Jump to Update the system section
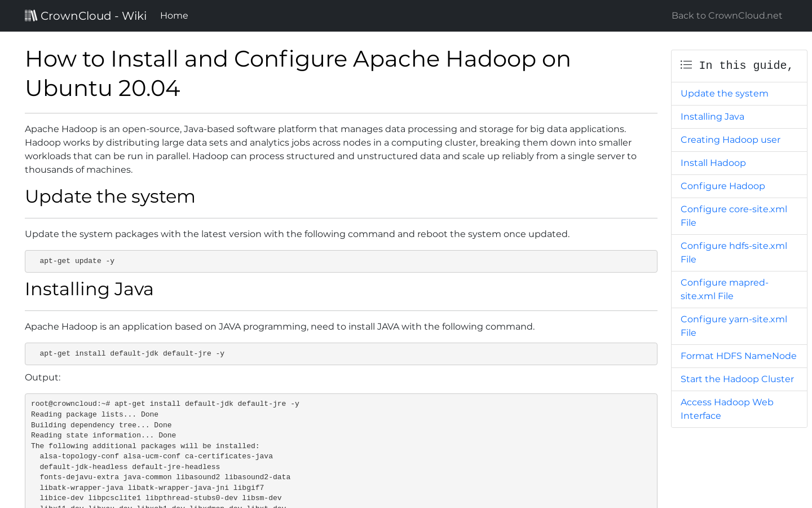Image resolution: width=812 pixels, height=508 pixels. [724, 94]
